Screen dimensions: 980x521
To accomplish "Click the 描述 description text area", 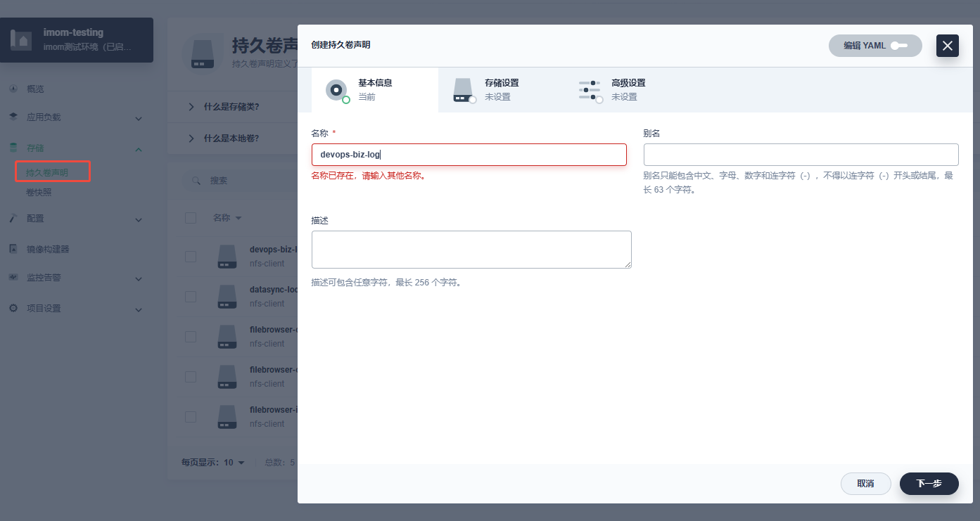I will [471, 250].
